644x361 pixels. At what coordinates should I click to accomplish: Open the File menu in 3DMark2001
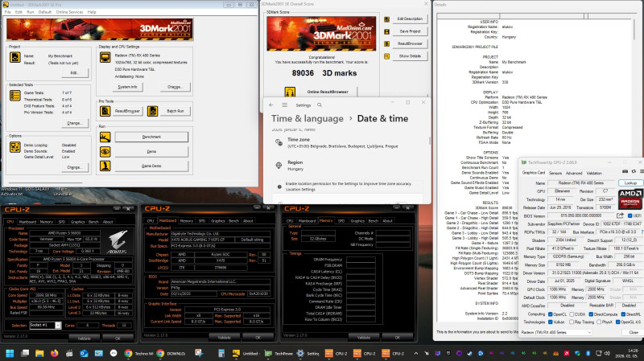click(8, 12)
